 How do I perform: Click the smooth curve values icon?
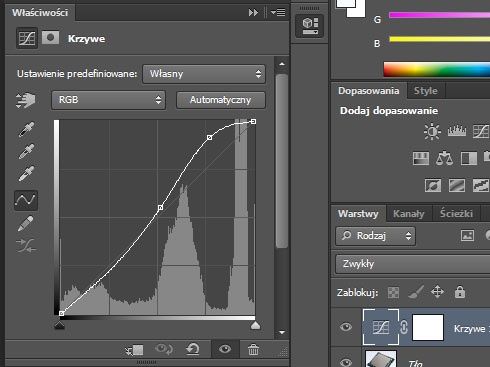pyautogui.click(x=26, y=245)
